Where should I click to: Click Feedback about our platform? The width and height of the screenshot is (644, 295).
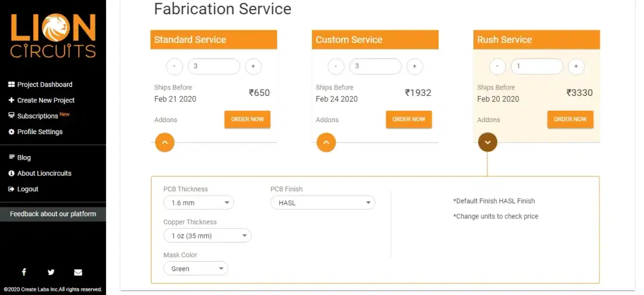[x=53, y=214]
